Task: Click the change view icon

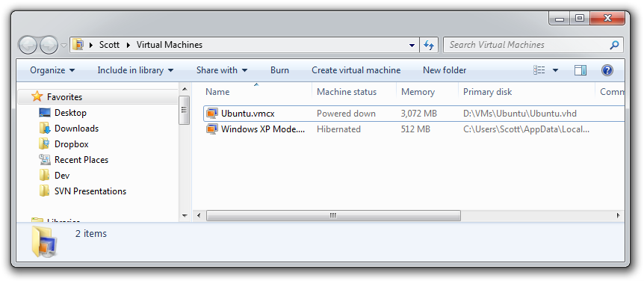Action: click(539, 70)
